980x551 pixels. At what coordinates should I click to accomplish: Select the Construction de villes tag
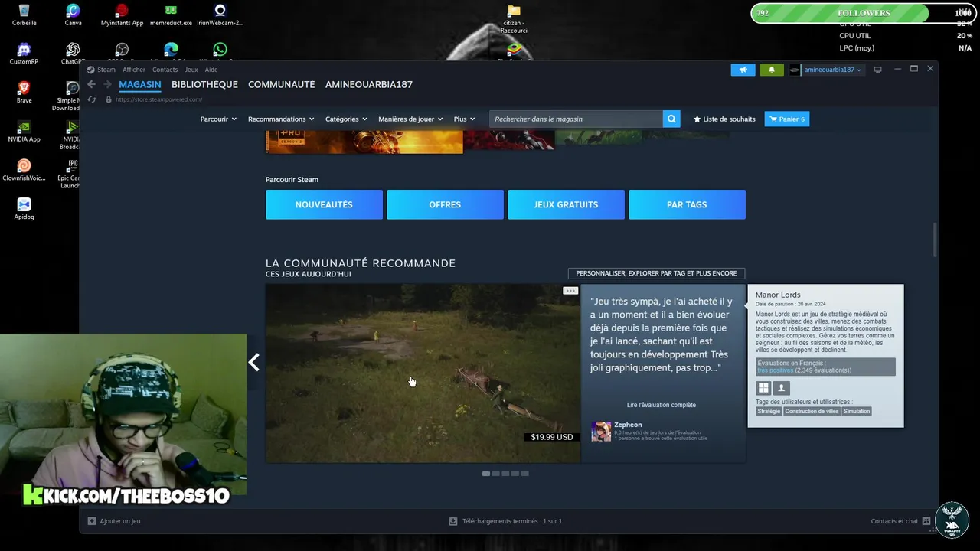click(812, 412)
